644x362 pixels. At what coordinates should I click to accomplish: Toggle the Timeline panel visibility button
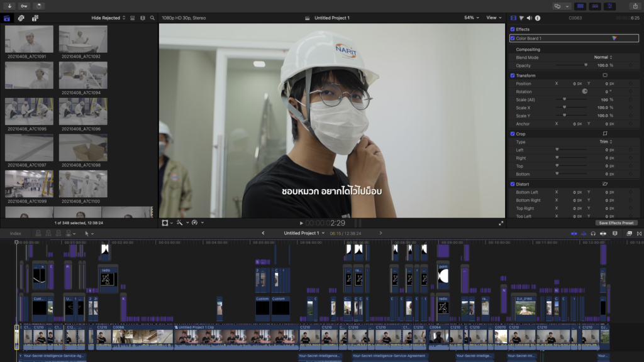pos(595,6)
